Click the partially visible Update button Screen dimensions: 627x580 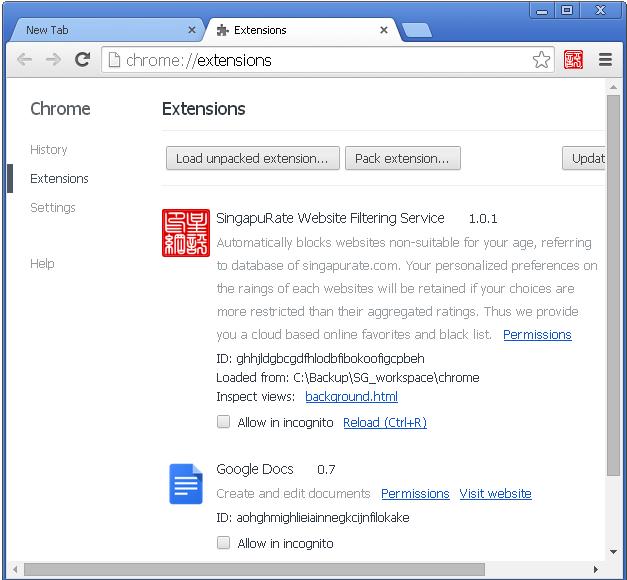coord(584,158)
